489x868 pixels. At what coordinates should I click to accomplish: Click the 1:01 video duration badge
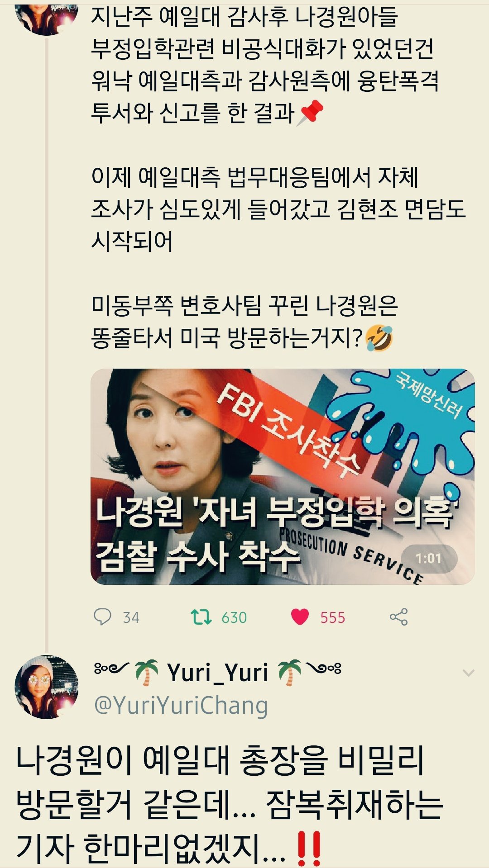point(428,559)
